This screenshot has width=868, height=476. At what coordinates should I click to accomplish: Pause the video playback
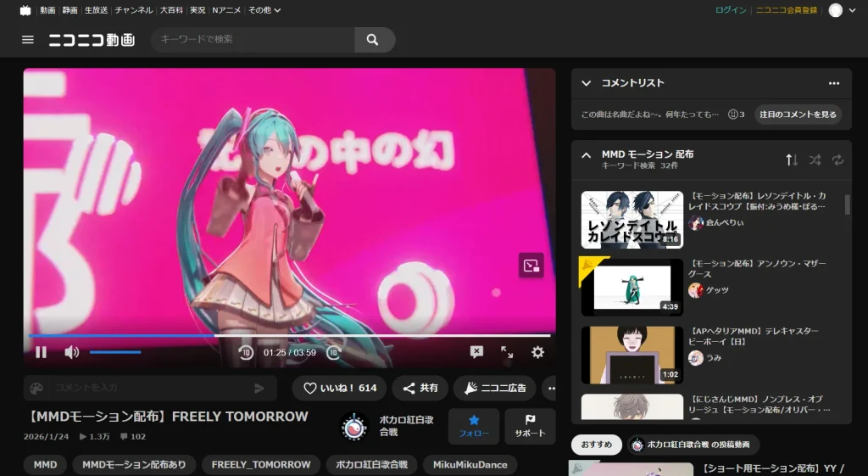pyautogui.click(x=41, y=352)
